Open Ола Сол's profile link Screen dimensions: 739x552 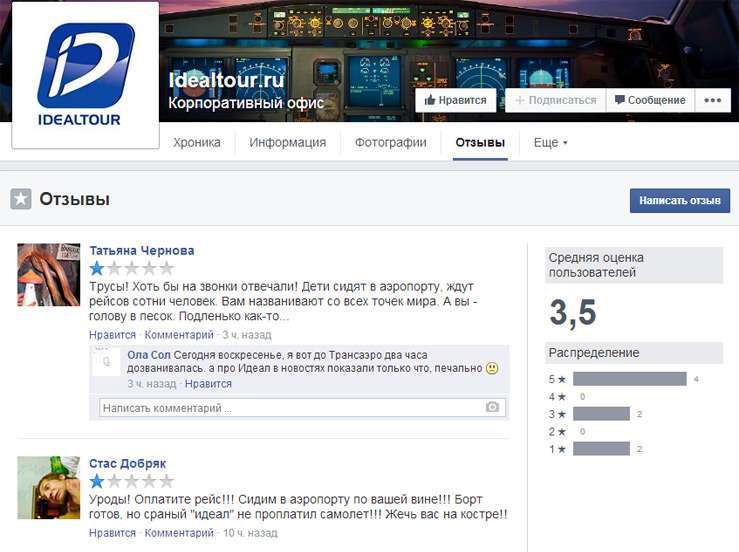(148, 355)
